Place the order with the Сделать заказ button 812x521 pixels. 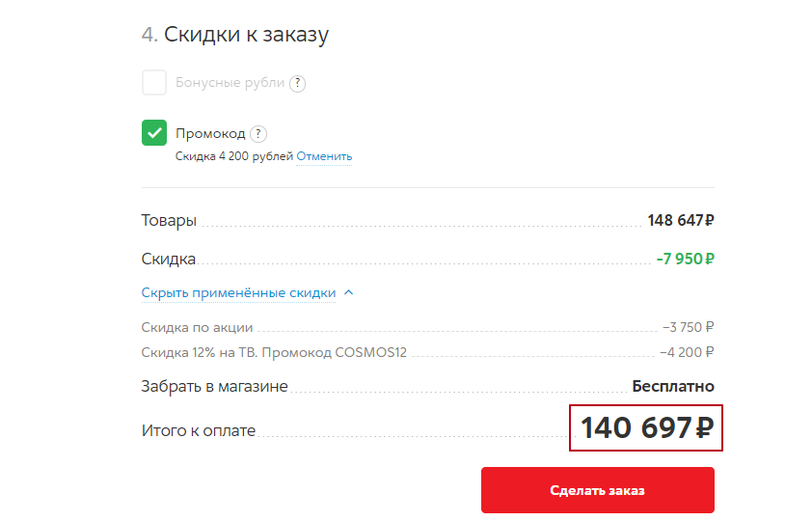pos(598,490)
